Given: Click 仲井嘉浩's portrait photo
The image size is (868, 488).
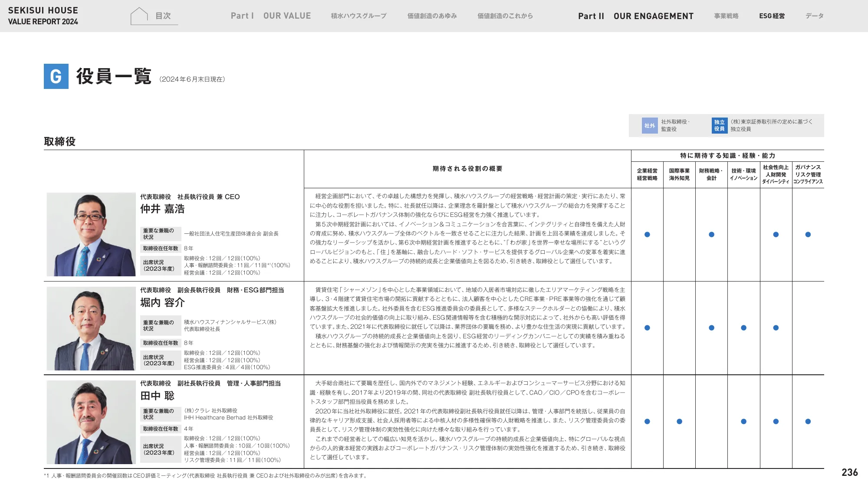Looking at the screenshot, I should click(92, 234).
